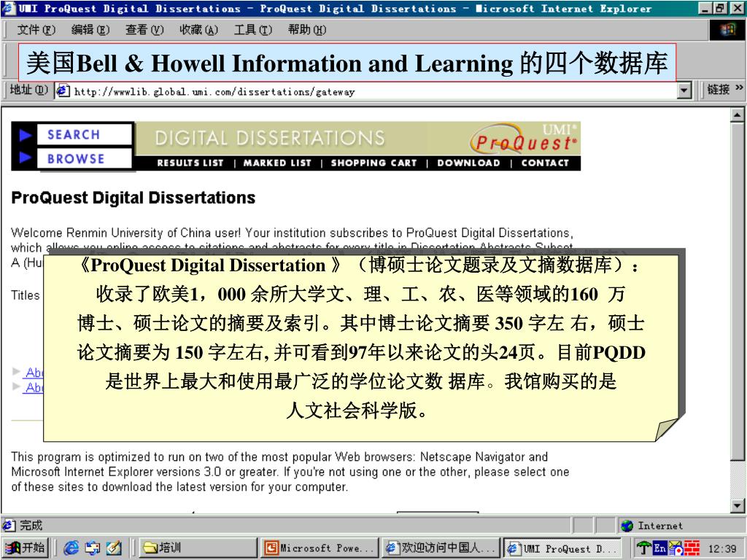The width and height of the screenshot is (747, 560).
Task: Click the tray icon beside En indicator
Action: (x=676, y=548)
